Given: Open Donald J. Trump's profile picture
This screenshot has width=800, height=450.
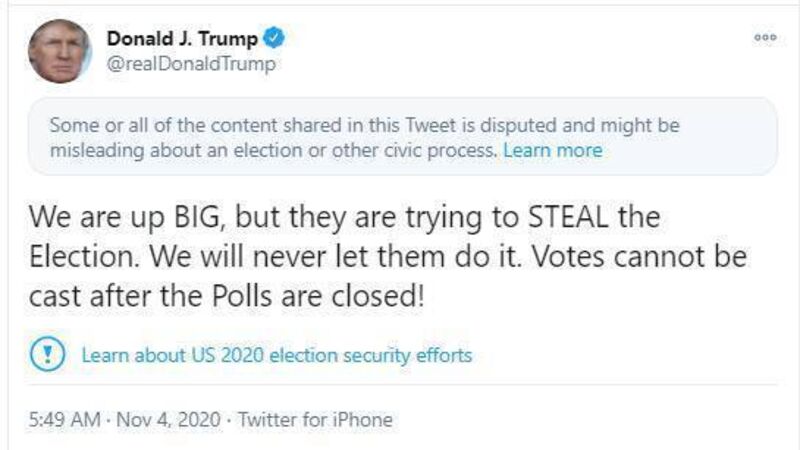Looking at the screenshot, I should tap(61, 50).
